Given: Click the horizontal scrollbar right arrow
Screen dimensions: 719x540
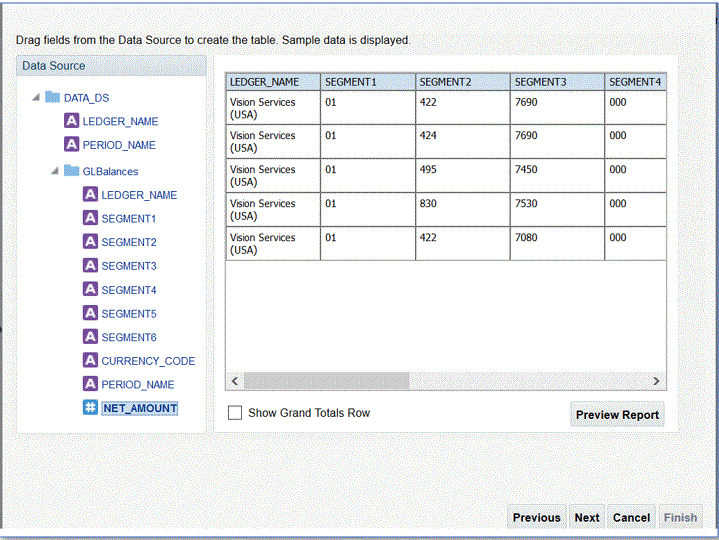Looking at the screenshot, I should pos(656,381).
